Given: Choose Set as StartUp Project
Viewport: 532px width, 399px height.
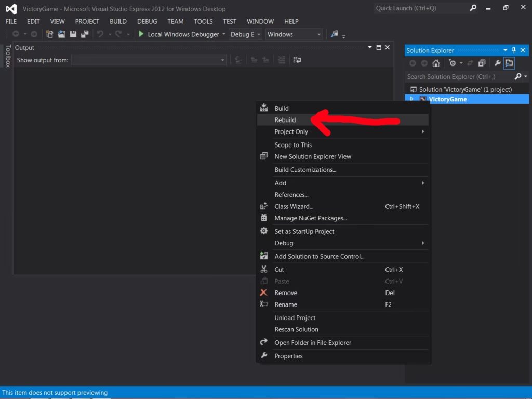Looking at the screenshot, I should (304, 231).
